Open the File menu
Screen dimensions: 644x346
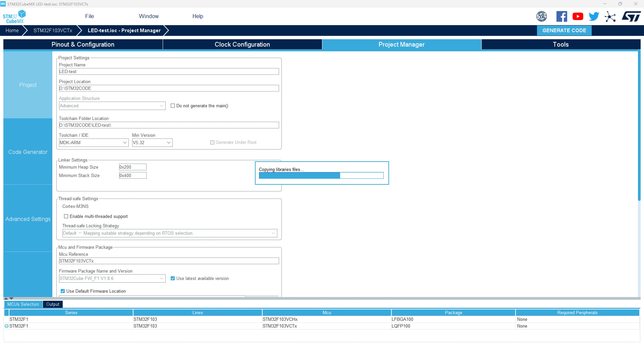pyautogui.click(x=89, y=16)
